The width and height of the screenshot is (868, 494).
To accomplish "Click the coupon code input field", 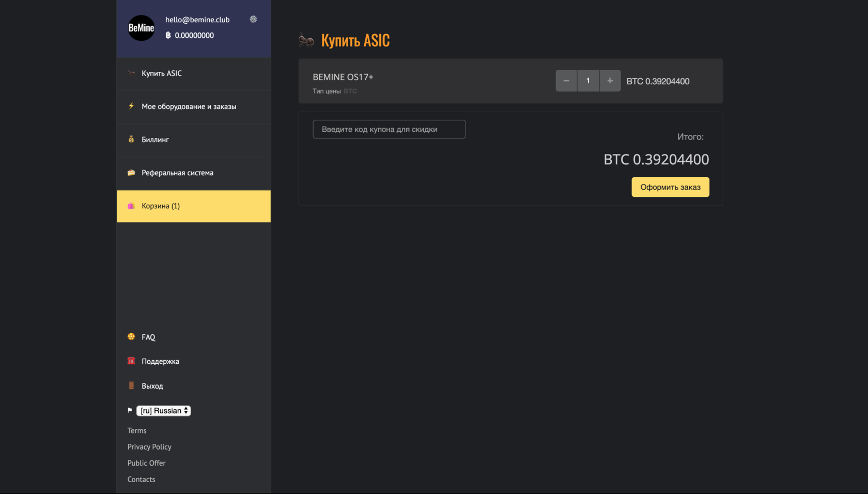I will [x=389, y=129].
